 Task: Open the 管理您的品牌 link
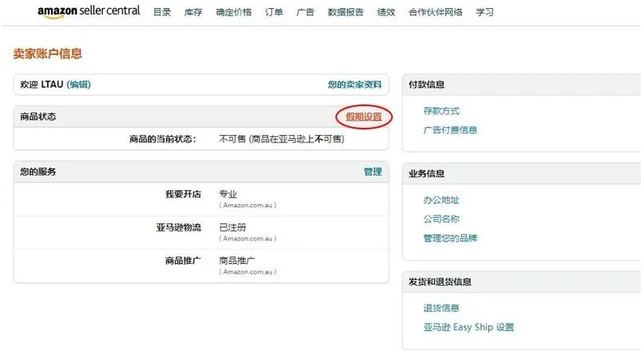point(450,238)
